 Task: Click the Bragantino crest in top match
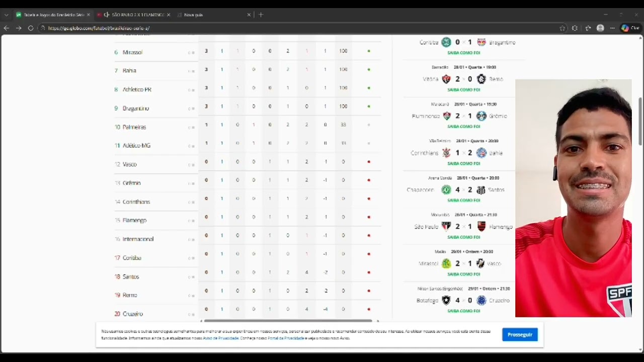pos(481,42)
